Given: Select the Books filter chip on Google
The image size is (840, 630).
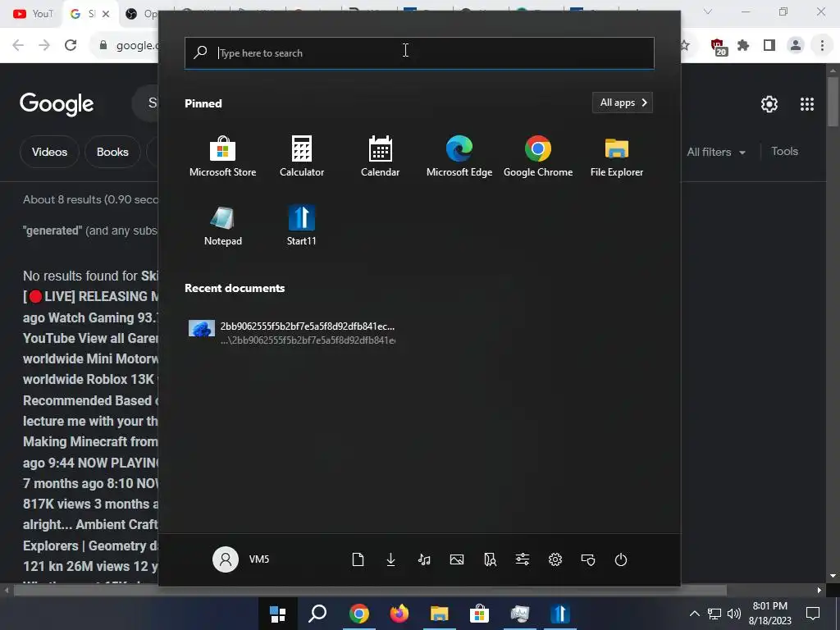Looking at the screenshot, I should 112,152.
